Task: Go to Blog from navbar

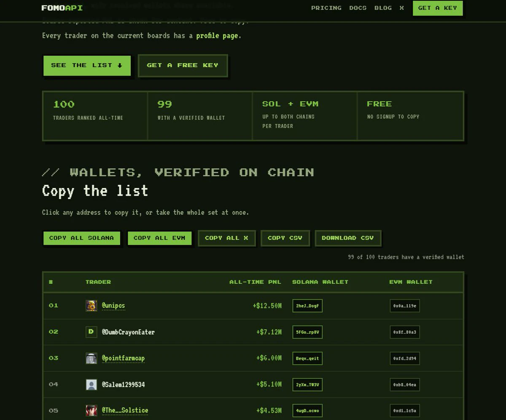Action: [x=383, y=8]
